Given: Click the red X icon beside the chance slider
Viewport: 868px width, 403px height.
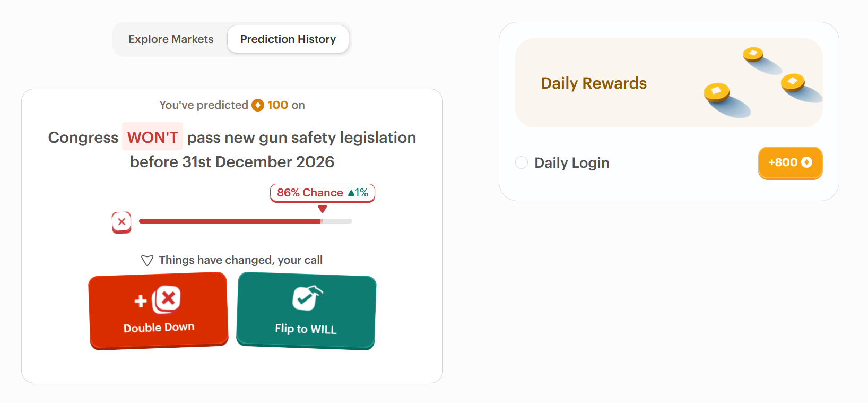Looking at the screenshot, I should [121, 222].
